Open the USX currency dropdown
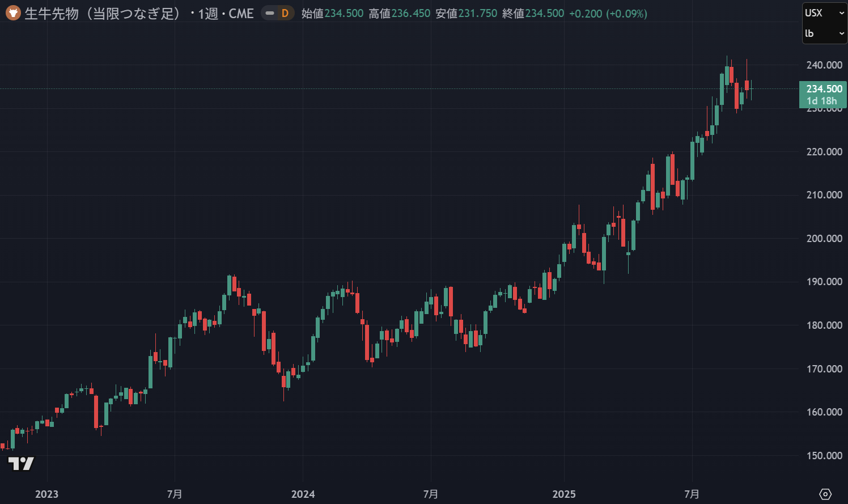The height and width of the screenshot is (504, 848). (x=824, y=13)
